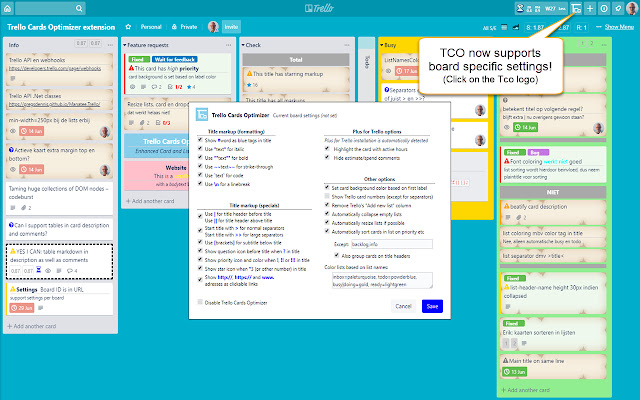Open the W27 week indicator
Viewport: 640px width, 400px height.
pyautogui.click(x=550, y=8)
